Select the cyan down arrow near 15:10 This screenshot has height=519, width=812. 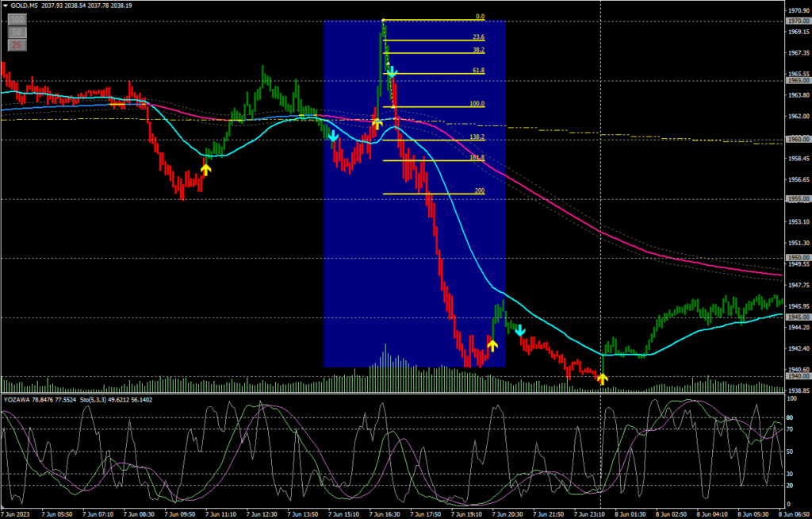pos(333,136)
